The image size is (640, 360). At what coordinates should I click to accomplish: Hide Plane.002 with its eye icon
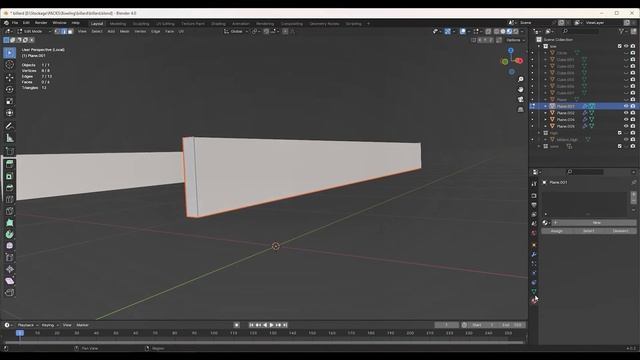click(626, 113)
